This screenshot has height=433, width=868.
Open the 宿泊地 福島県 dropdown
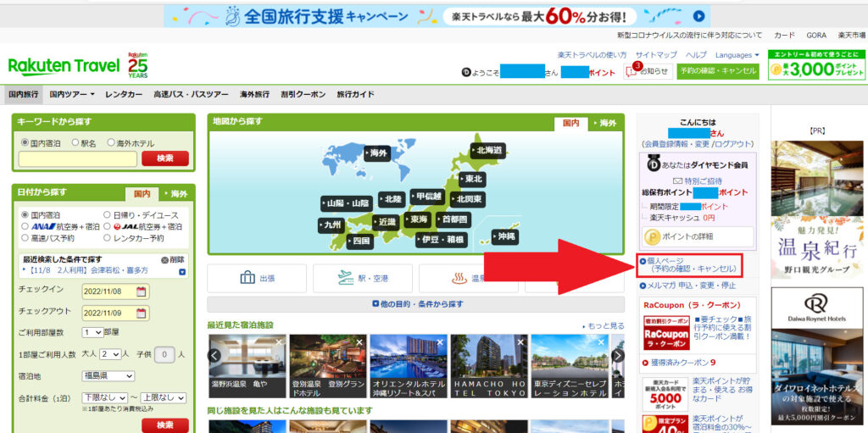[x=108, y=376]
